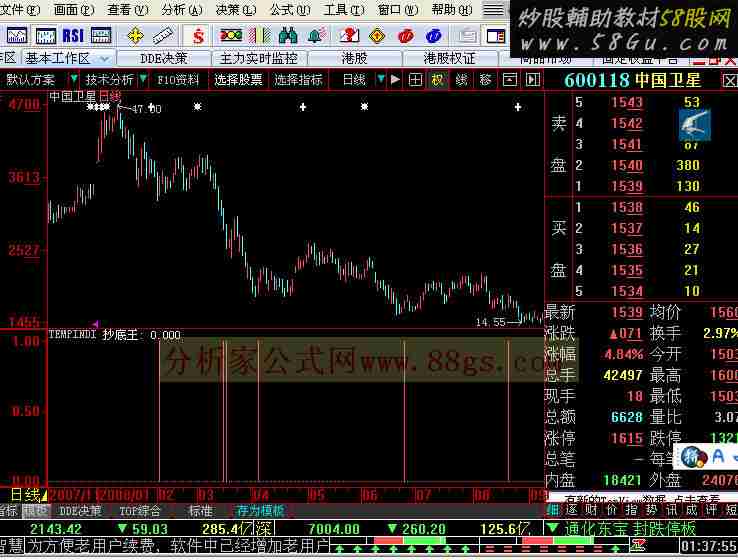Click the yellow 日线 label at bottom left

coord(25,495)
